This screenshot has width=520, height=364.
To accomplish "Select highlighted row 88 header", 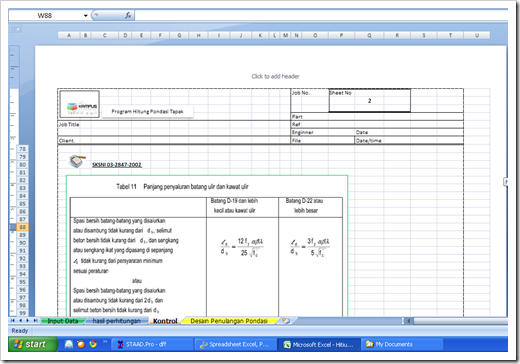I will coord(22,227).
